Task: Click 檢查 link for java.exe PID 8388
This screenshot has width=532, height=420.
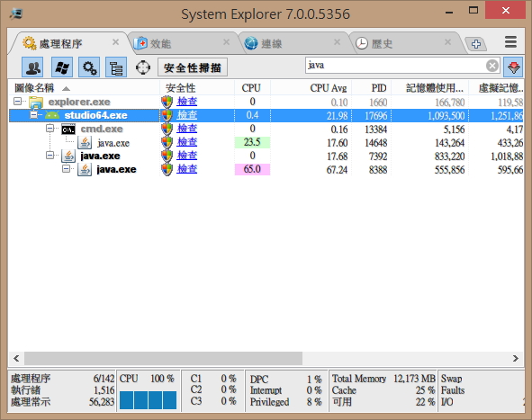Action: tap(186, 169)
